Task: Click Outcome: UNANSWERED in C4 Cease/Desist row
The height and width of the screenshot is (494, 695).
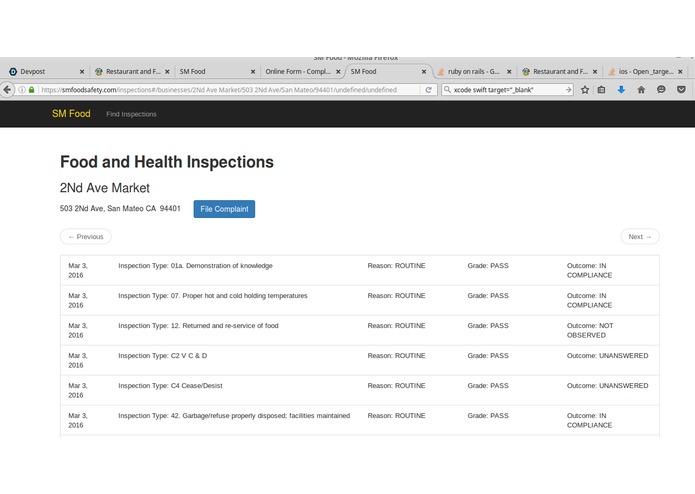Action: tap(607, 386)
